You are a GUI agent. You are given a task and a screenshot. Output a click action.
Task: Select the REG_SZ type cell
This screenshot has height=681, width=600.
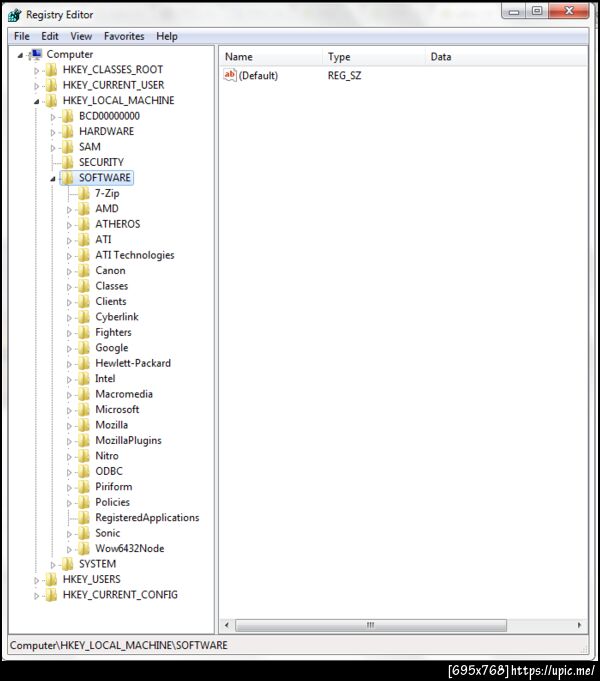[345, 76]
